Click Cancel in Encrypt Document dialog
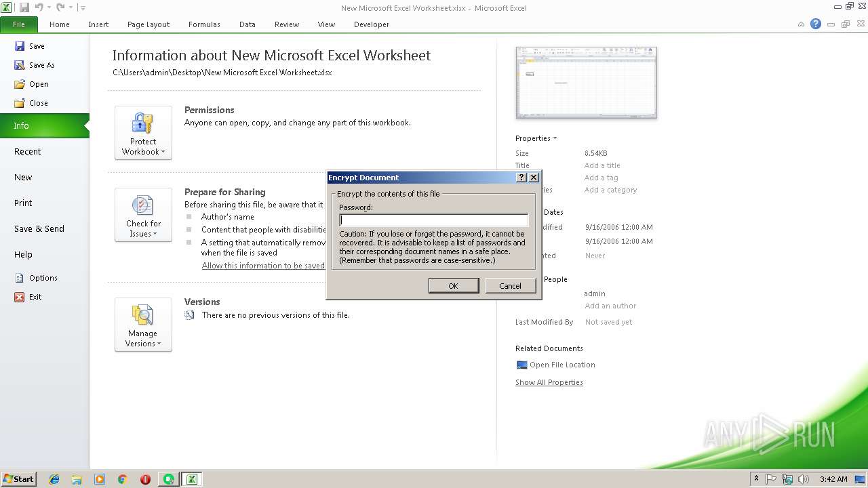This screenshot has width=868, height=488. pyautogui.click(x=510, y=286)
